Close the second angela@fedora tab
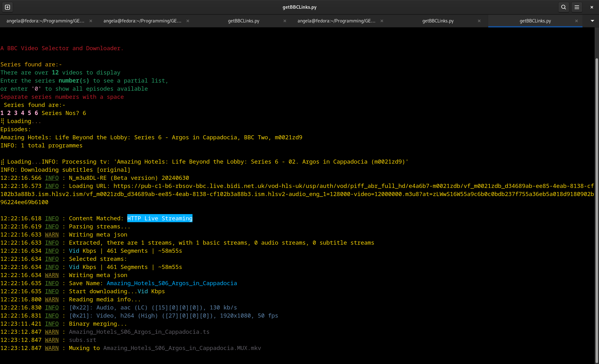 click(x=188, y=21)
